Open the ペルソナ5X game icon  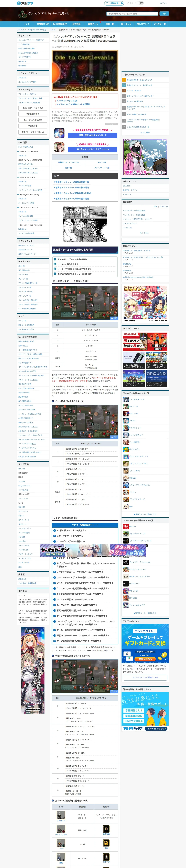[x=126, y=413]
